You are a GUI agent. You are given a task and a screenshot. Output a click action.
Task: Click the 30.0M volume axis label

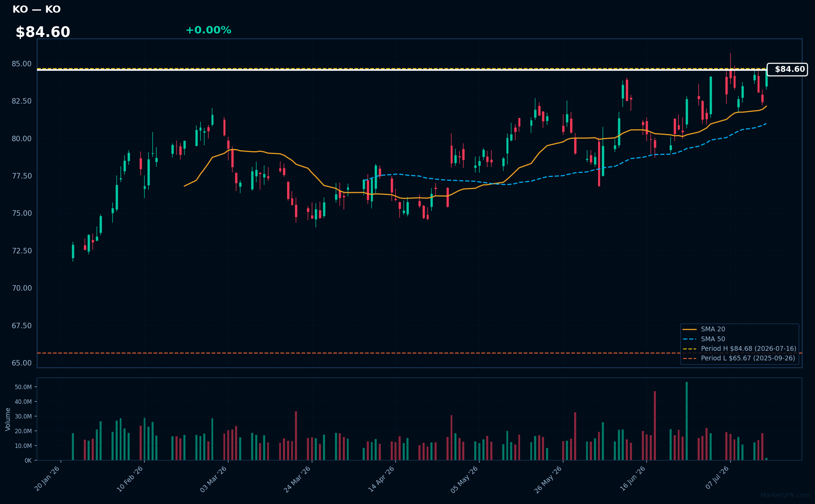click(23, 416)
